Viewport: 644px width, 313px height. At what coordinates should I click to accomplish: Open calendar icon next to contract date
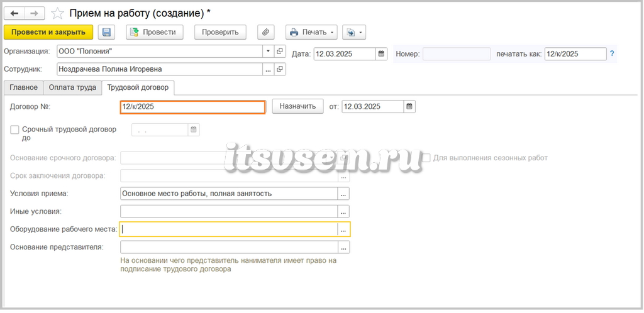[409, 106]
